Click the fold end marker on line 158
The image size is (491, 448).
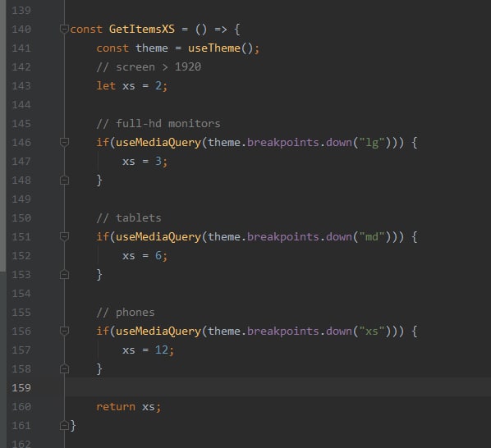[x=64, y=369]
